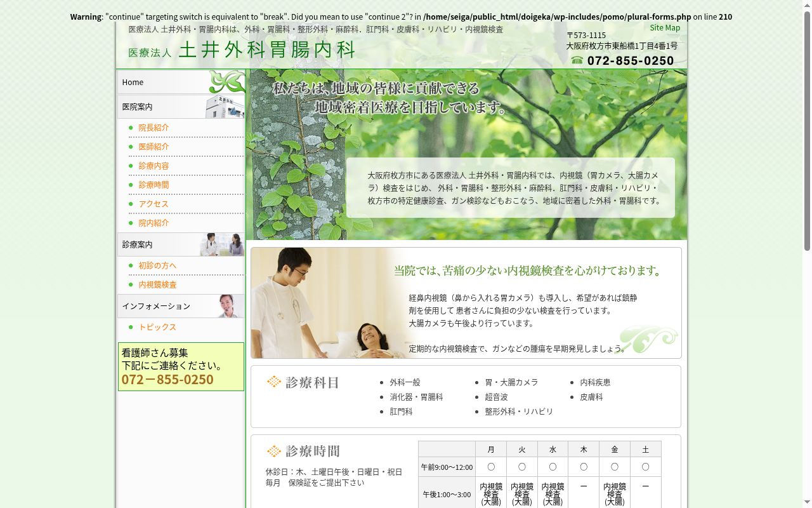Click the ornament icon beside 診療時間 heading
The height and width of the screenshot is (508, 812).
pos(274,451)
